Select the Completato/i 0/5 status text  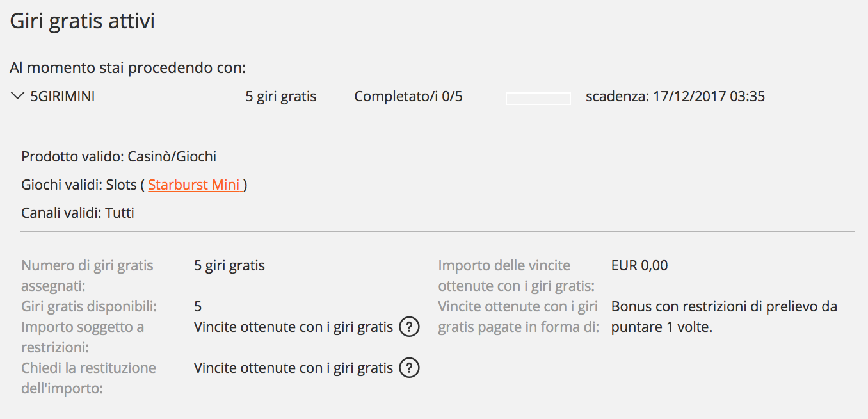point(408,97)
